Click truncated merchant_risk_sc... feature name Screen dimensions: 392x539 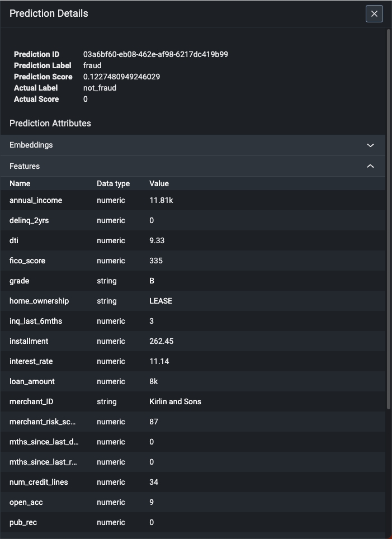[42, 422]
